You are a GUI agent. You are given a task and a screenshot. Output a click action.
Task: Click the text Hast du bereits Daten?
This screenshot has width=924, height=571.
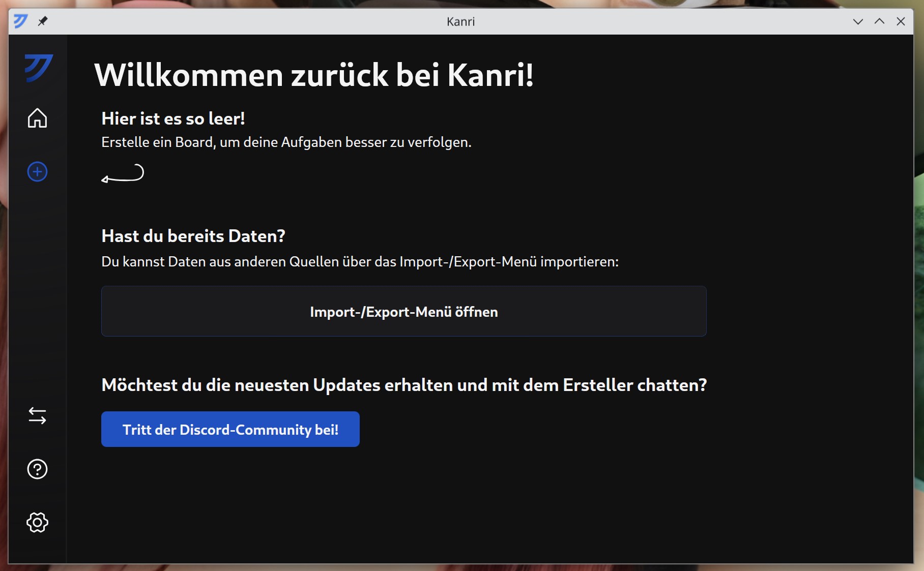193,236
